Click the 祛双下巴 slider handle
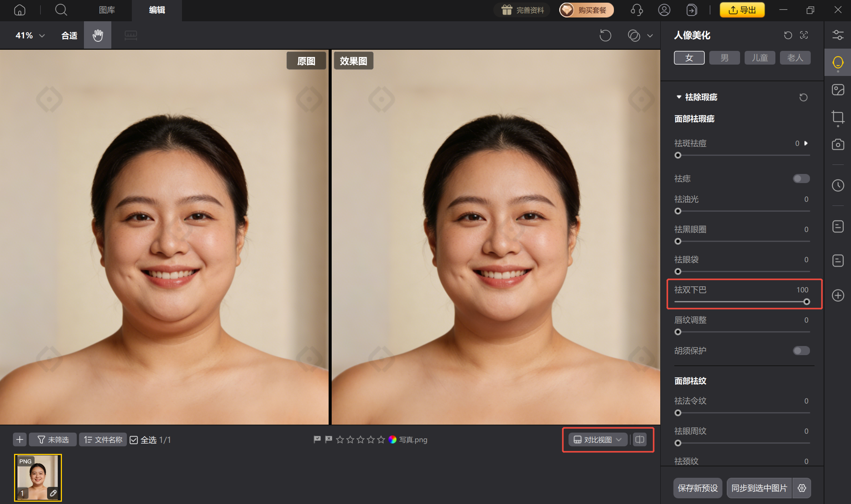Image resolution: width=851 pixels, height=504 pixels. pos(806,302)
